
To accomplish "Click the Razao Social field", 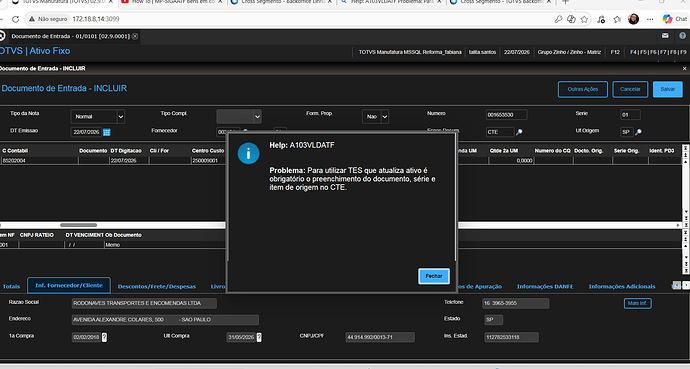I will click(x=144, y=303).
